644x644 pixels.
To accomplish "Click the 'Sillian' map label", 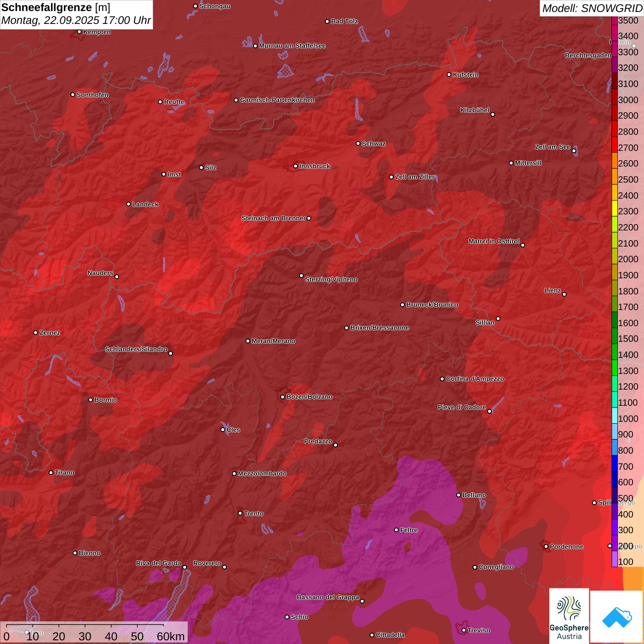I will pyautogui.click(x=485, y=323).
